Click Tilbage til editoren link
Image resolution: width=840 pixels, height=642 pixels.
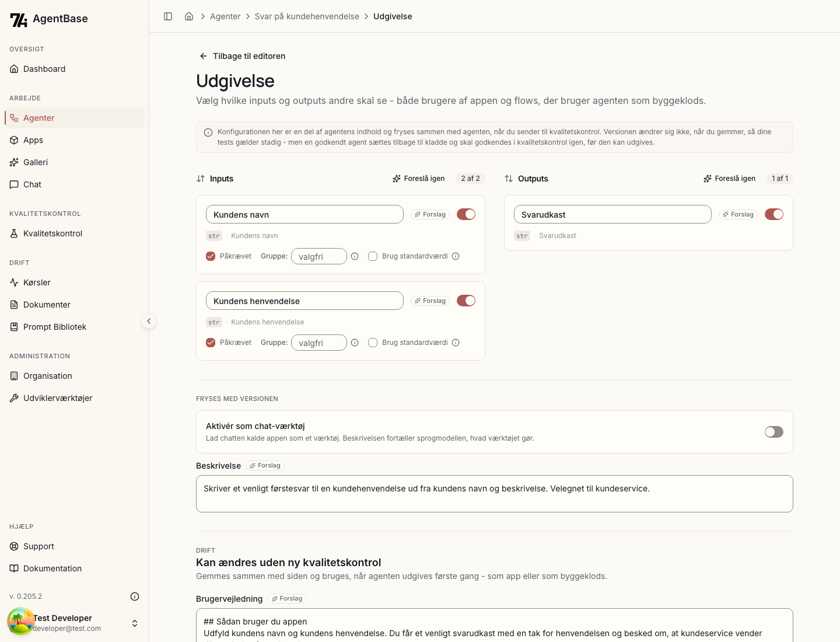[242, 56]
